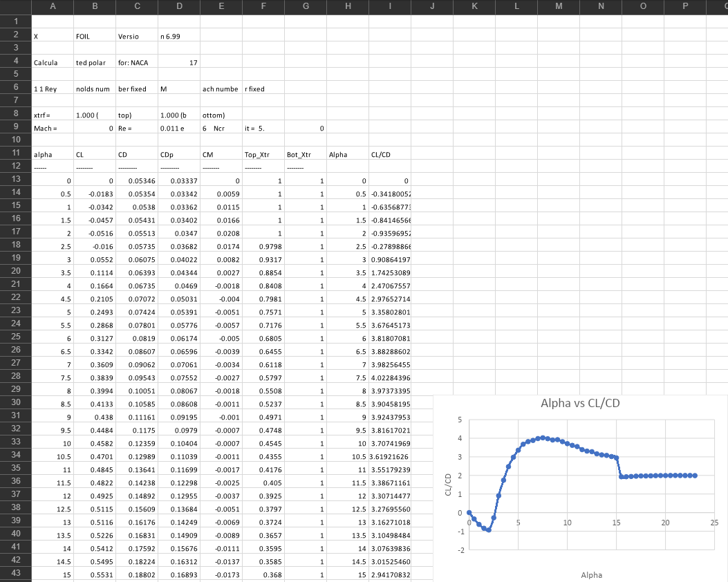Click Top_Xtr value 0.405

[x=263, y=482]
